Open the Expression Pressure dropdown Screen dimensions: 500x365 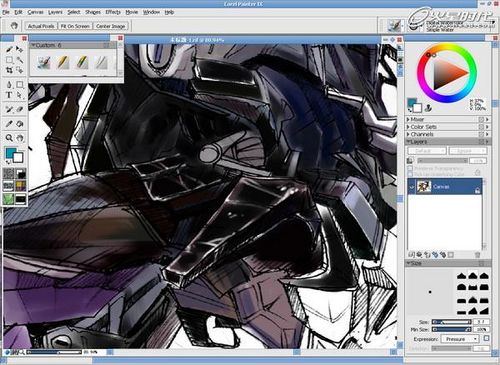460,339
